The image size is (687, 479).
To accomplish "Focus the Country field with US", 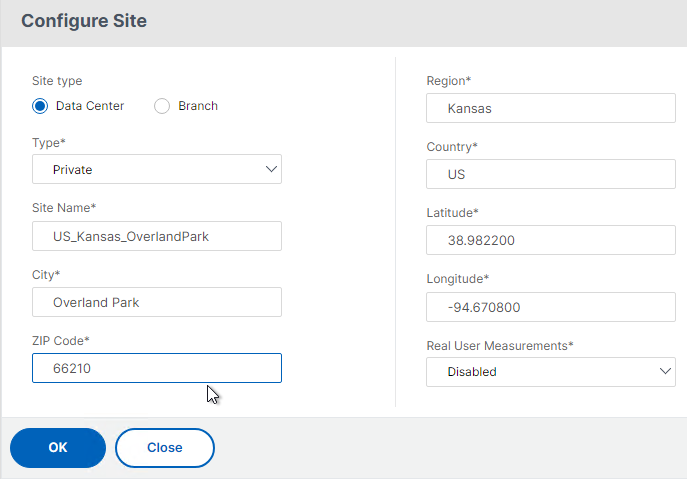I will [x=551, y=174].
